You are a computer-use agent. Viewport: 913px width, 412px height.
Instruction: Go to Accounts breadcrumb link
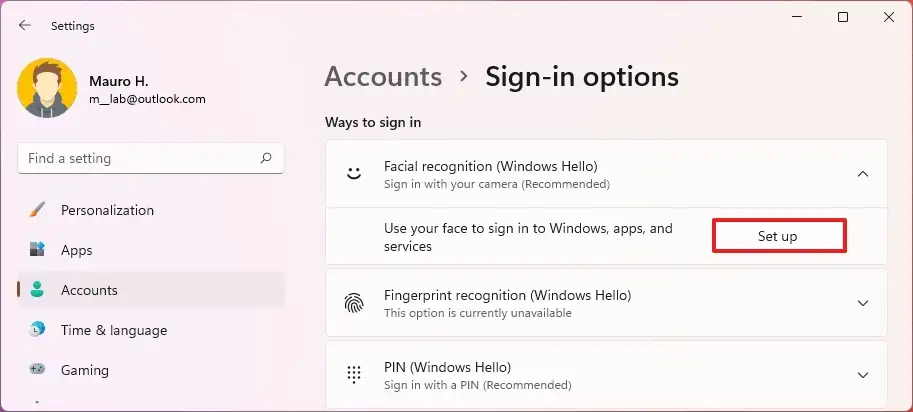[383, 77]
